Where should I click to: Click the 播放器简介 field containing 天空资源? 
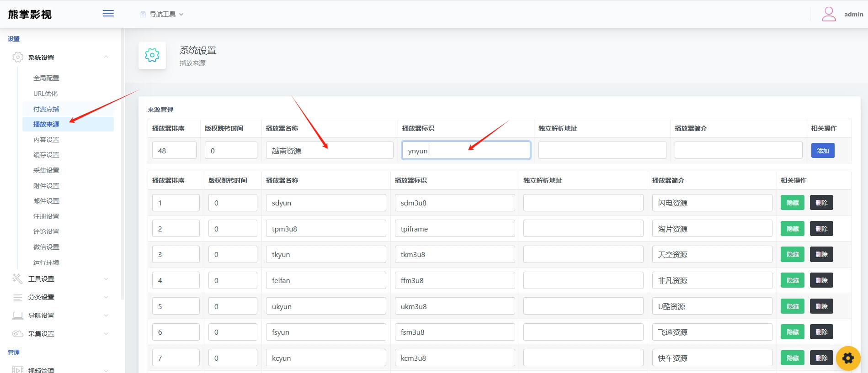pyautogui.click(x=712, y=255)
